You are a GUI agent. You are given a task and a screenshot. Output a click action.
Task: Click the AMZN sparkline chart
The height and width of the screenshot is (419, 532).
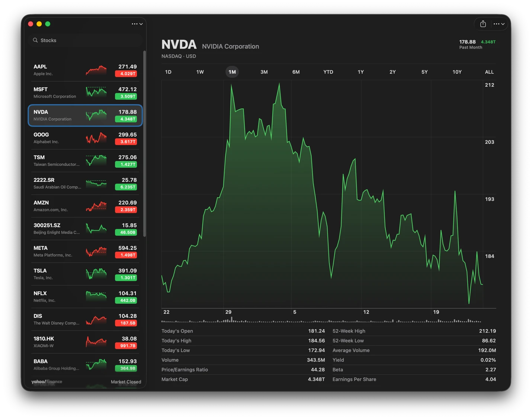point(96,206)
